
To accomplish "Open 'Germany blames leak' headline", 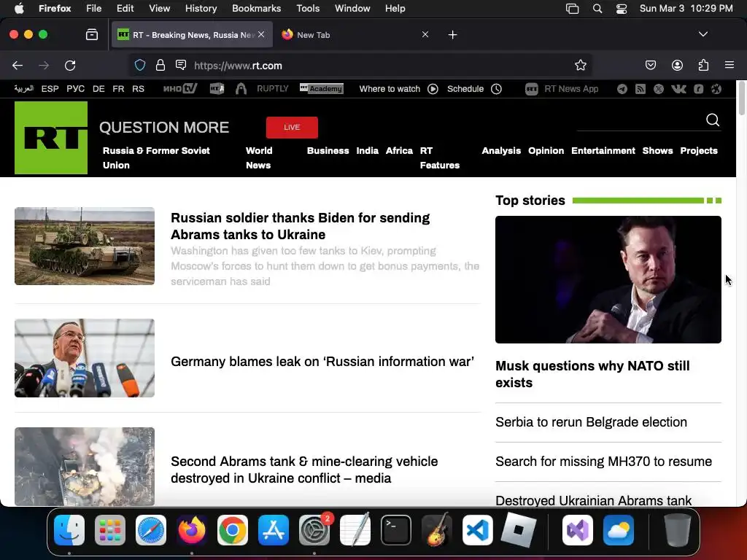I will click(x=322, y=362).
